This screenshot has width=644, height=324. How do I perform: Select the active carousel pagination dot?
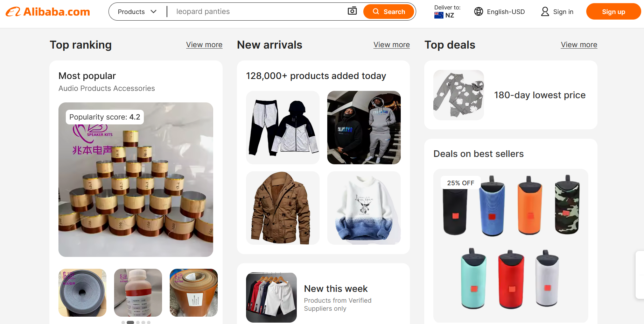(x=130, y=322)
